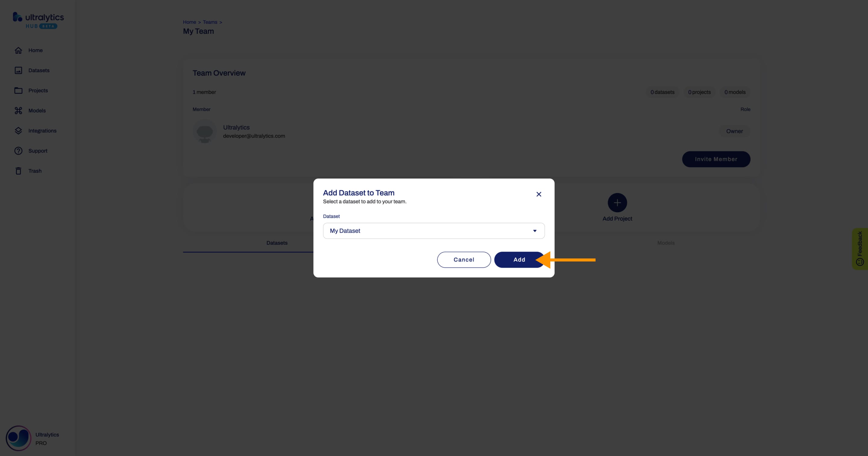Navigate to Projects in sidebar

(38, 90)
